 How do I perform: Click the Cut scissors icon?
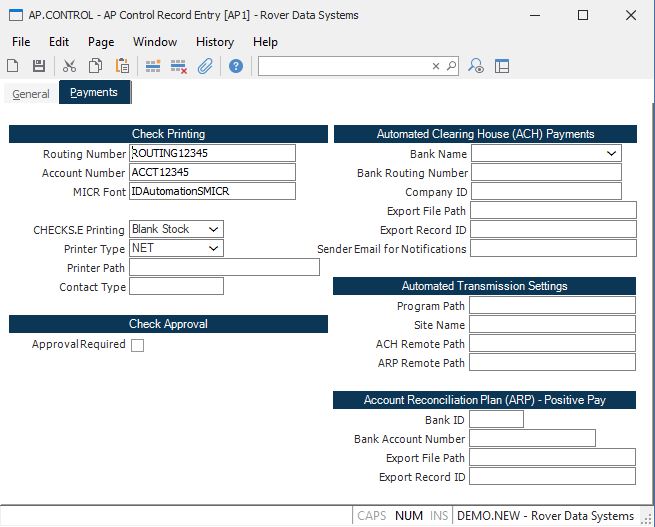[x=69, y=66]
